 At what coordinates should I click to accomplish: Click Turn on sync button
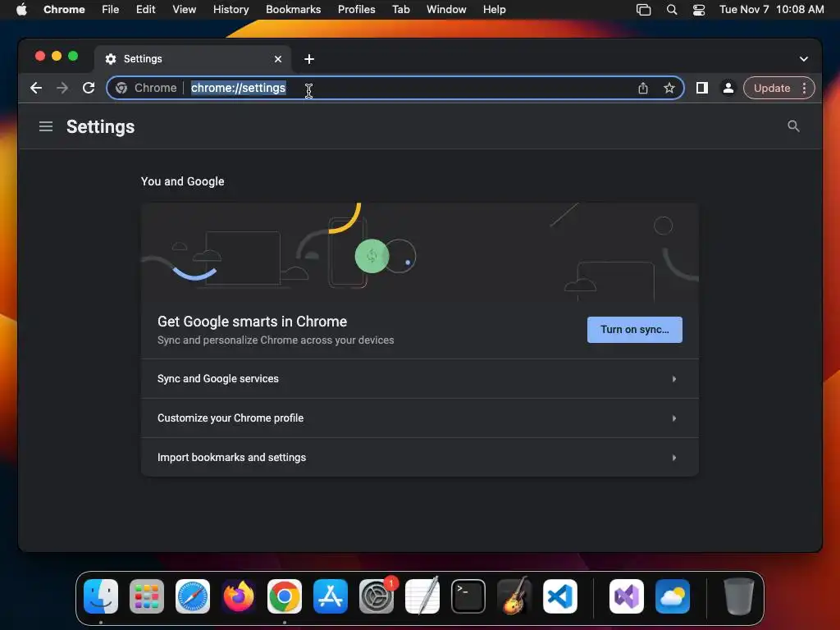click(x=634, y=330)
